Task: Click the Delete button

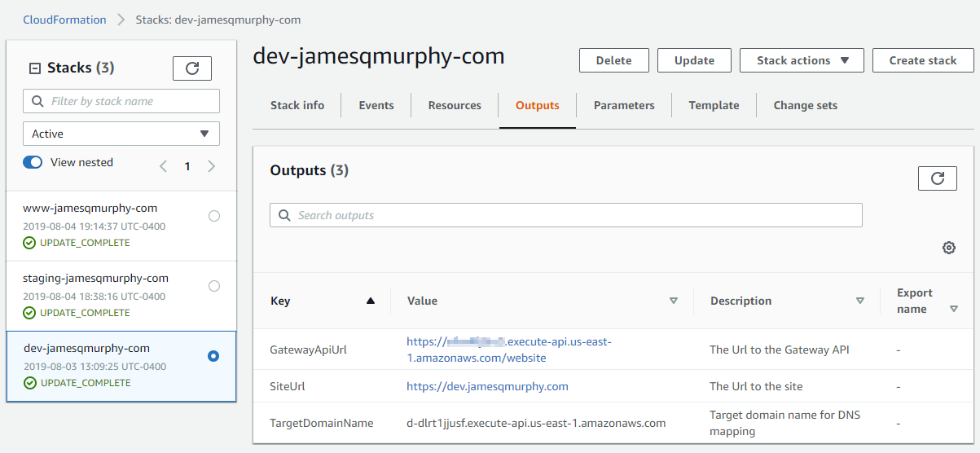Action: click(x=614, y=60)
